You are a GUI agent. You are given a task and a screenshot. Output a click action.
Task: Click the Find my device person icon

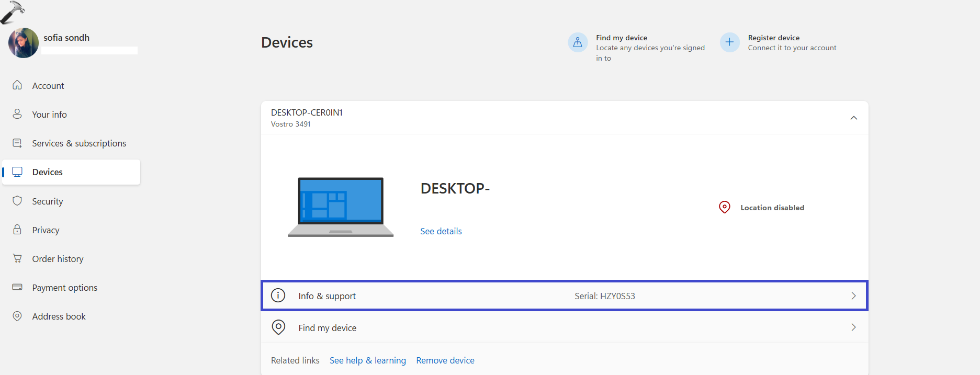[x=578, y=42]
